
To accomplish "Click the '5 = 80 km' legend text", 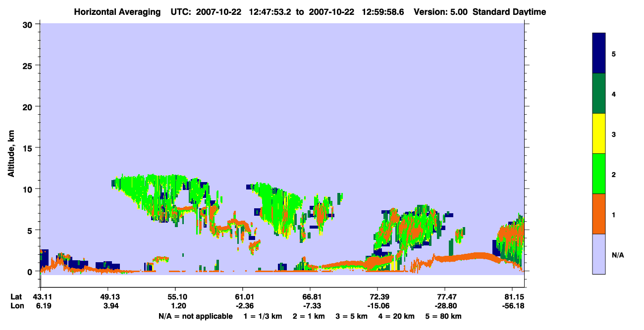I will (444, 316).
